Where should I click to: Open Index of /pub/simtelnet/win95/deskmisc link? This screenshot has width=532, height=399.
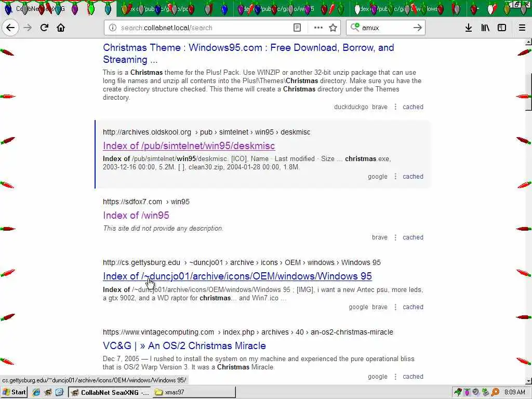(x=189, y=145)
